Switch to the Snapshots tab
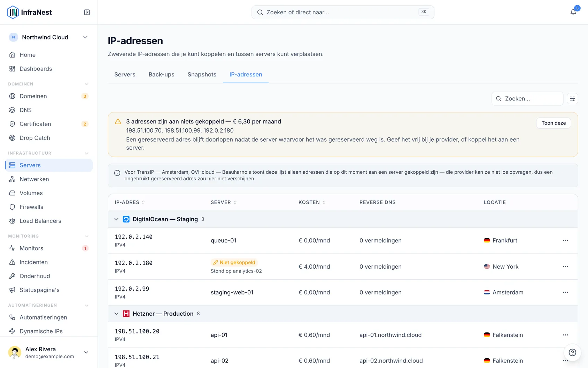 point(202,74)
